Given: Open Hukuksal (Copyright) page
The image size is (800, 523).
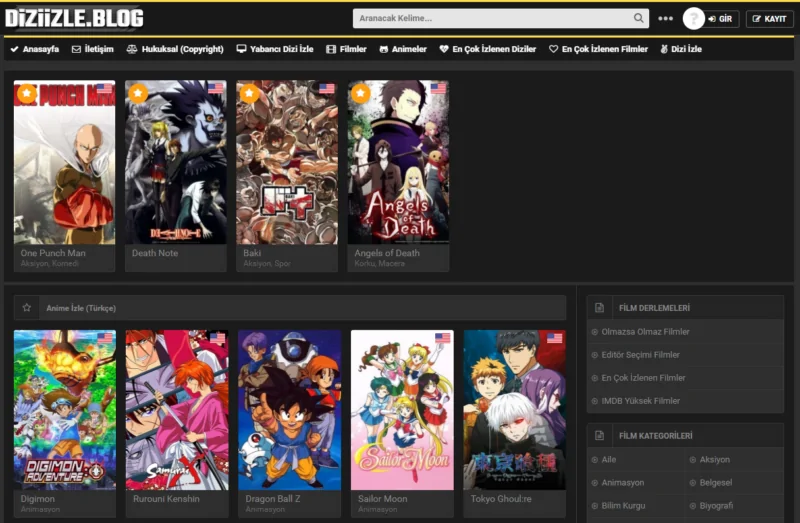Looking at the screenshot, I should pos(175,49).
